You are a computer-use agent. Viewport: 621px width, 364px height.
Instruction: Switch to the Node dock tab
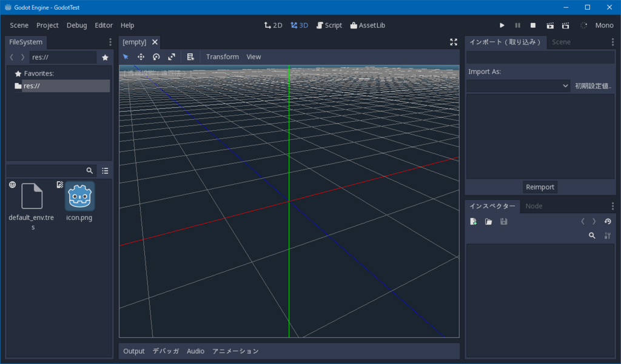pos(534,206)
